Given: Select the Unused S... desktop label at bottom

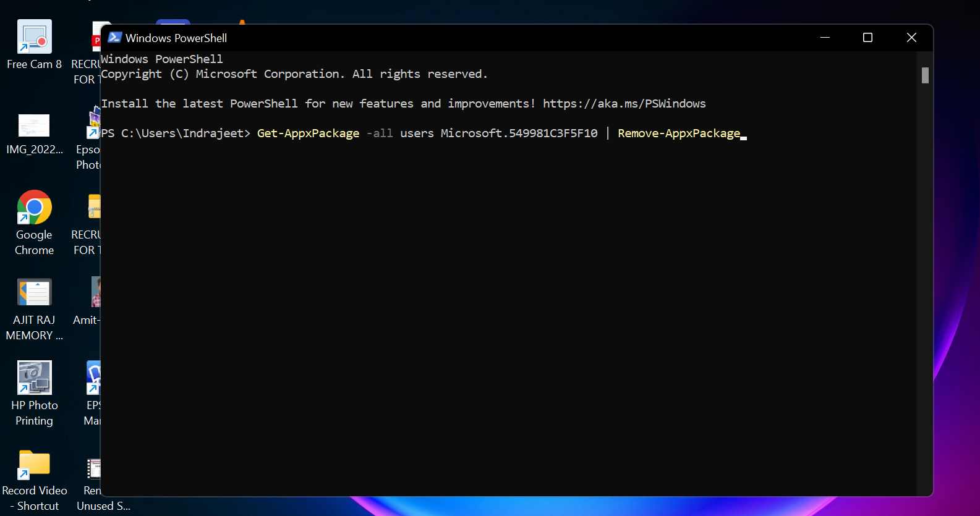Looking at the screenshot, I should [x=103, y=506].
